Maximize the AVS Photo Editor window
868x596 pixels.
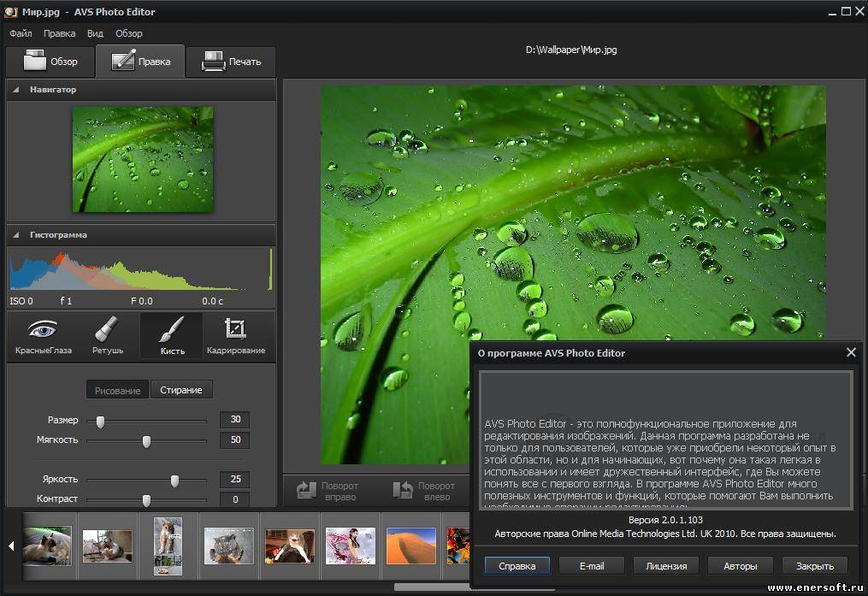[846, 11]
